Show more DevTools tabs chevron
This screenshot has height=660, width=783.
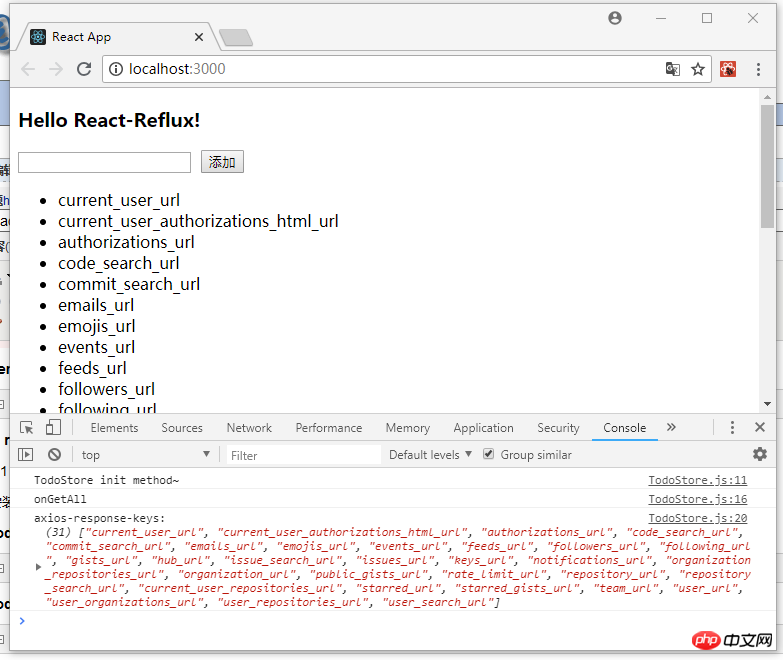[671, 427]
